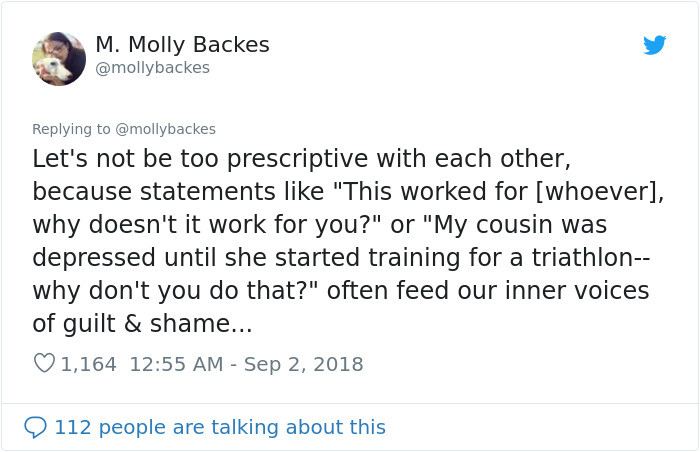Viewport: 700px width, 452px height.
Task: Click the Sep 2, 2018 date
Action: tap(304, 364)
